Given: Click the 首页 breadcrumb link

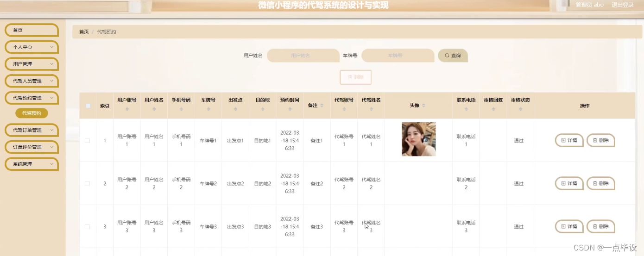Looking at the screenshot, I should tap(84, 32).
